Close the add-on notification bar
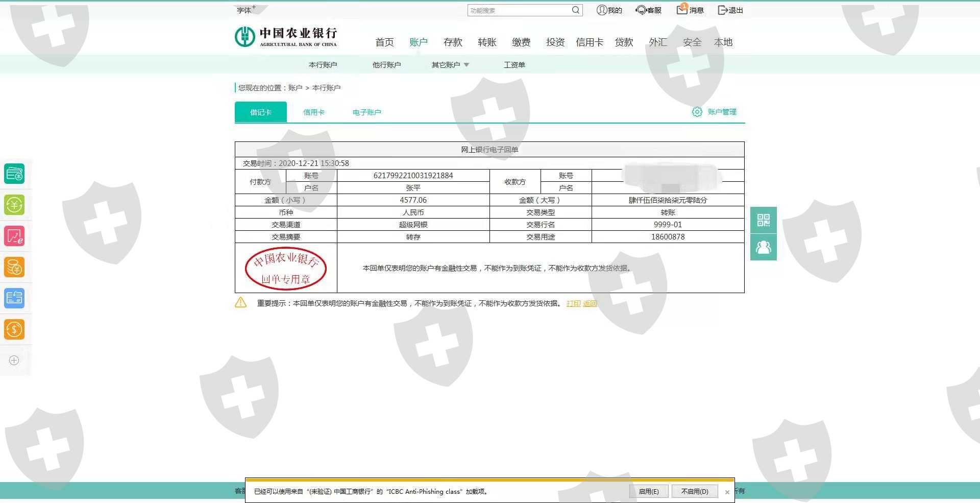980x503 pixels. pos(727,492)
